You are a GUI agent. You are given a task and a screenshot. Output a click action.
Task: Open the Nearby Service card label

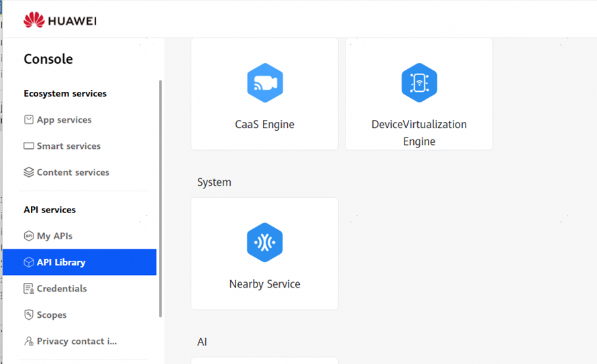coord(264,284)
